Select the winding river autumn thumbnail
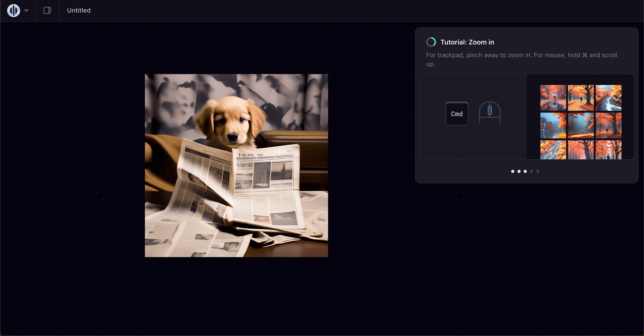This screenshot has width=644, height=336. [x=608, y=98]
